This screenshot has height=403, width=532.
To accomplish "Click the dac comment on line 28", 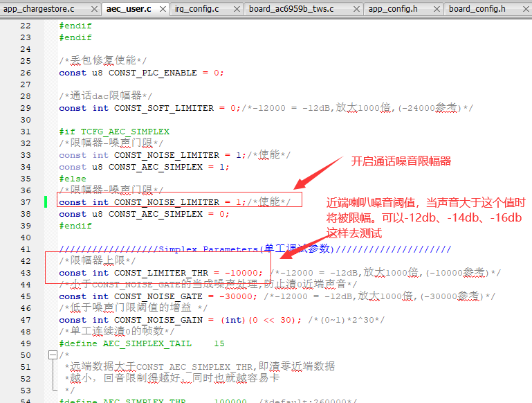I will (x=106, y=96).
